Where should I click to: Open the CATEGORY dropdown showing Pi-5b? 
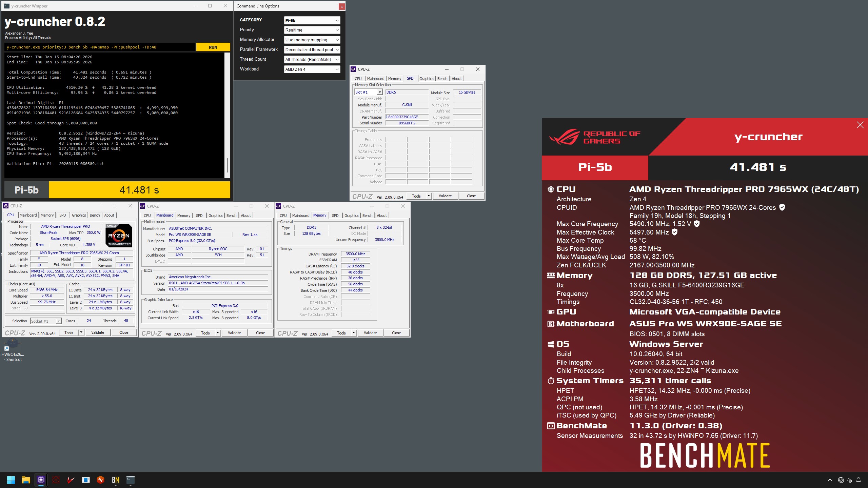pyautogui.click(x=312, y=20)
